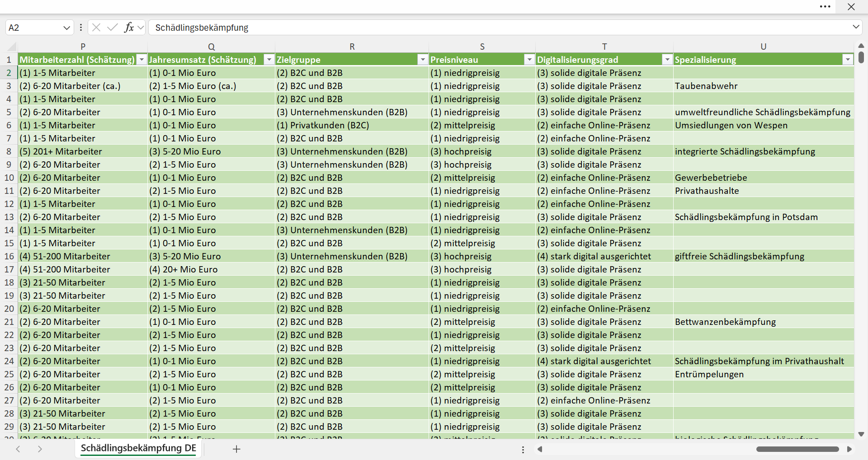868x460 pixels.
Task: Click the next sheet navigation arrow
Action: tap(40, 449)
